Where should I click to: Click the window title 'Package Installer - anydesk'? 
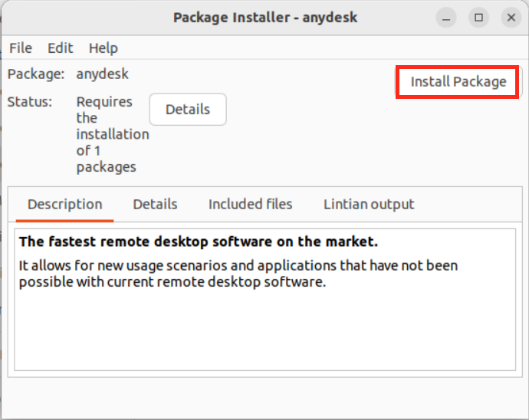pos(265,18)
